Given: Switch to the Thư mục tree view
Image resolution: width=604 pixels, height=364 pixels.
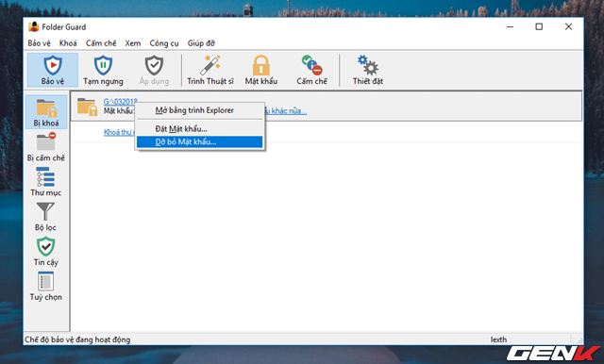Looking at the screenshot, I should click(x=46, y=182).
